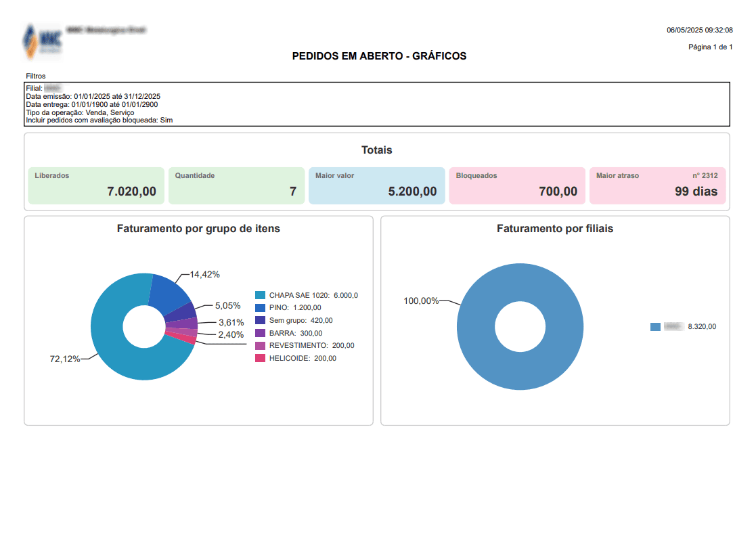Click the Página 1 de 1 indicator
This screenshot has height=534, width=756.
[710, 47]
